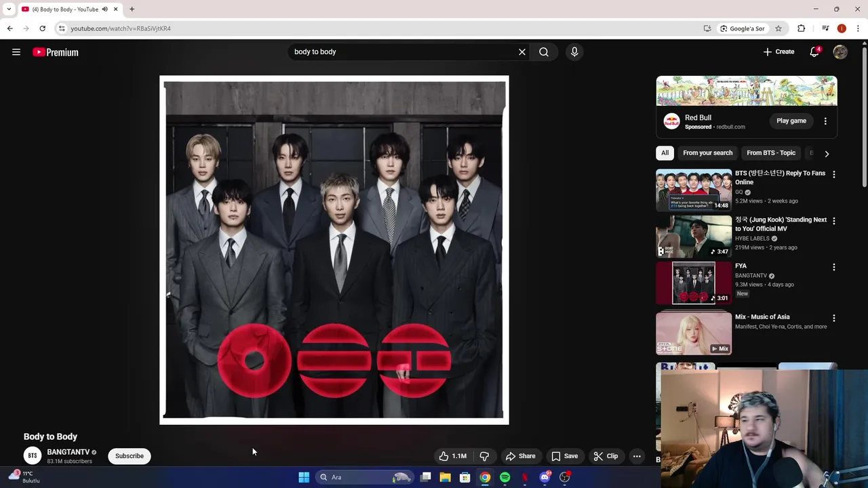Start voice search with the microphone icon
The height and width of the screenshot is (488, 868).
point(574,52)
